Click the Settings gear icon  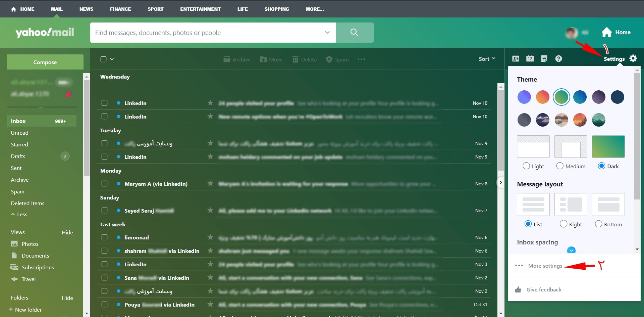(633, 58)
